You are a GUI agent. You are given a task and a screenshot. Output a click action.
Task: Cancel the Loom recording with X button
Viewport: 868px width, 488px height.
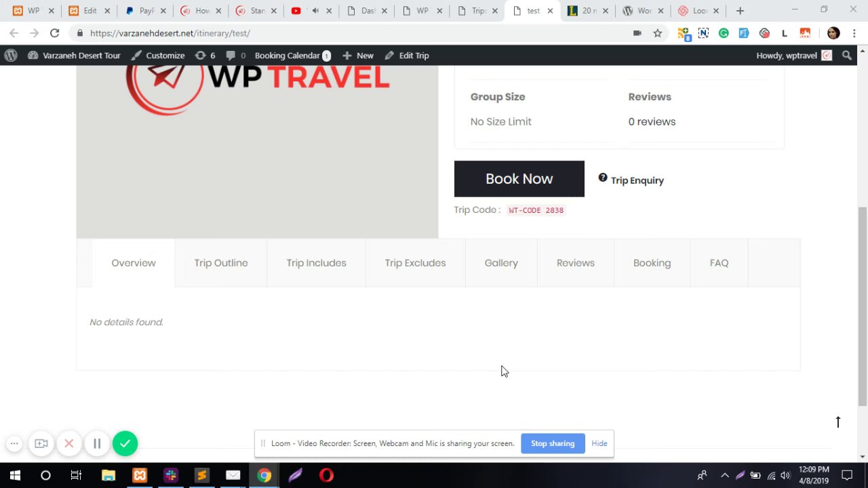pyautogui.click(x=68, y=443)
